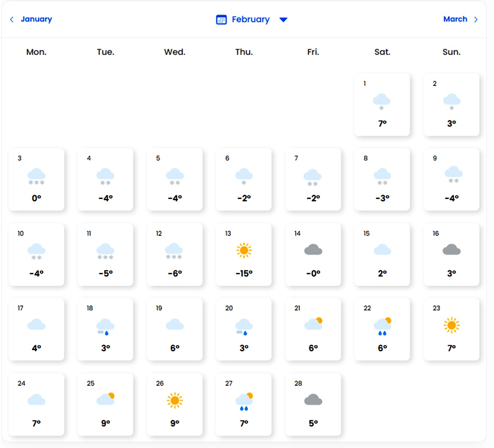Screen dimensions: 494x448
Task: Go to next month March
Action: (455, 19)
